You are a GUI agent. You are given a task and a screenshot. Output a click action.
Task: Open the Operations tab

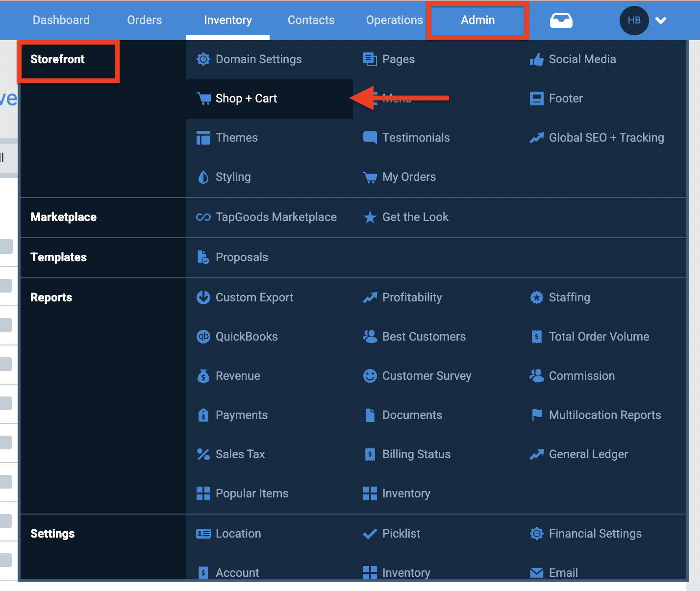point(395,20)
